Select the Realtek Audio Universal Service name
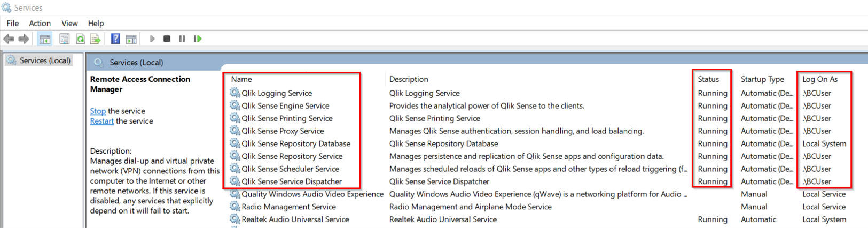Screen dimensions: 868x228 click(x=295, y=219)
